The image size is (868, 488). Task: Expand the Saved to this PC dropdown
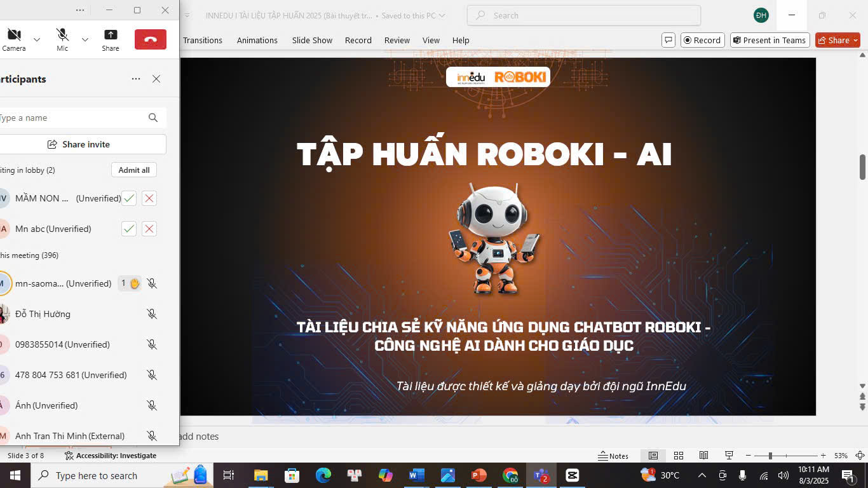point(442,15)
